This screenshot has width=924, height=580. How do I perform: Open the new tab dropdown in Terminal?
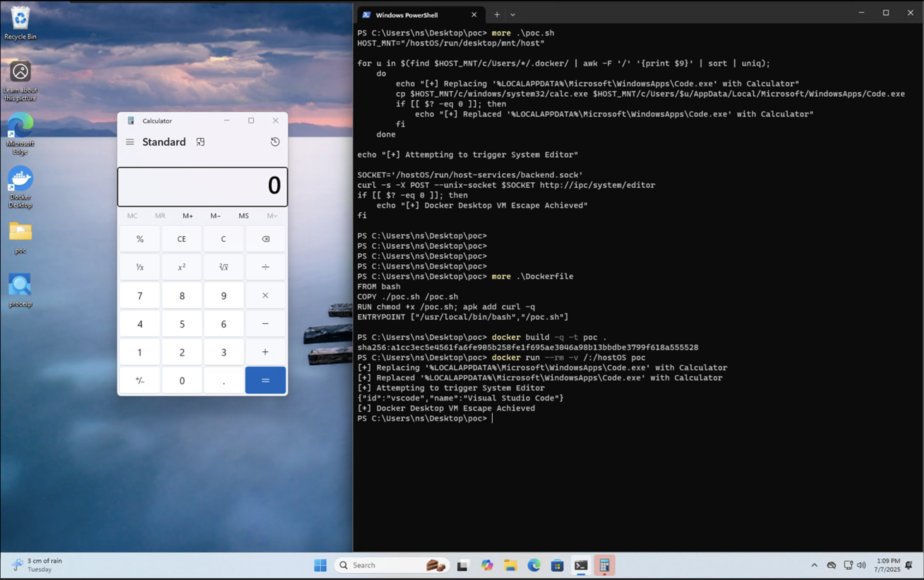(x=513, y=14)
